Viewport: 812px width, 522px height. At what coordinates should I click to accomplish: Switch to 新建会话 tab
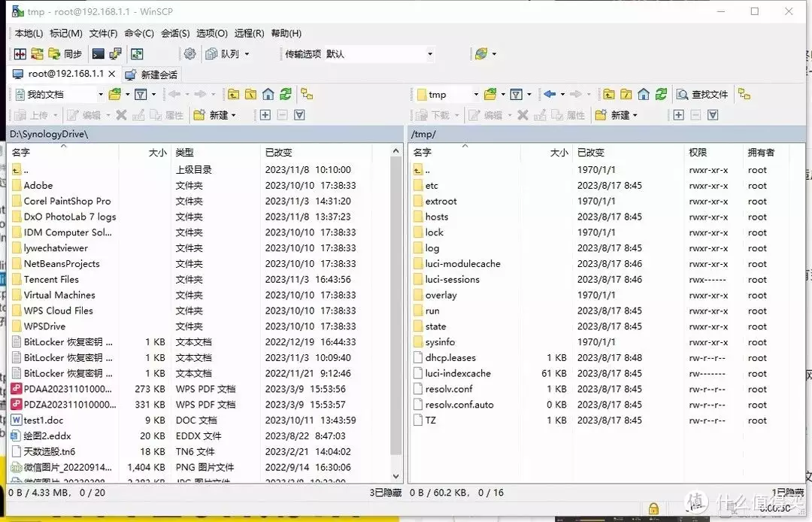tap(152, 74)
